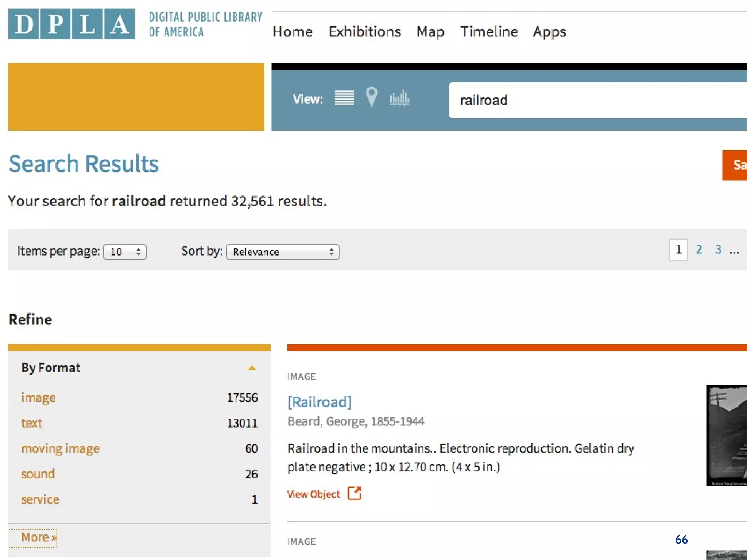Image resolution: width=747 pixels, height=560 pixels.
Task: Open the [Railroad] result title
Action: [319, 402]
